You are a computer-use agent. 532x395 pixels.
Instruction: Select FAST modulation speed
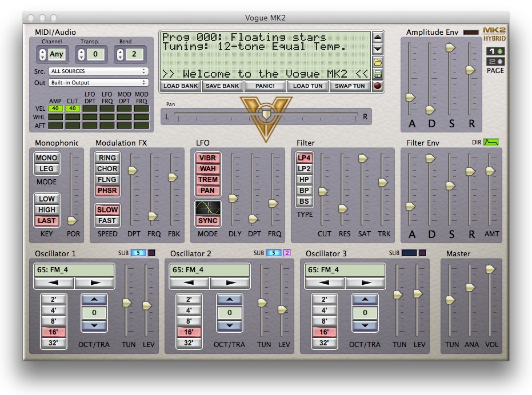(107, 221)
